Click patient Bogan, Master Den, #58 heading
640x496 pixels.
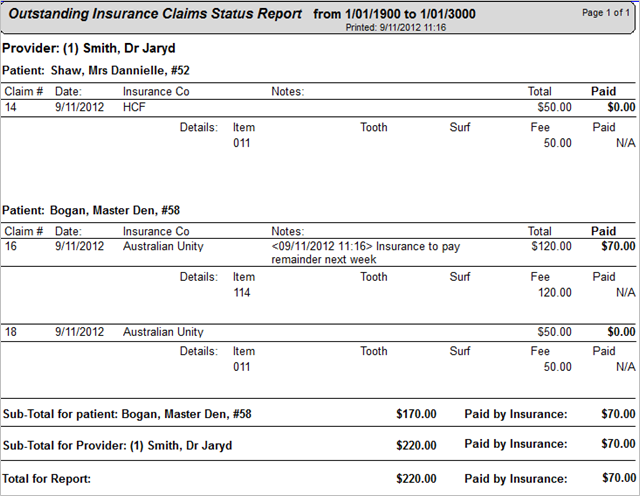tap(91, 210)
